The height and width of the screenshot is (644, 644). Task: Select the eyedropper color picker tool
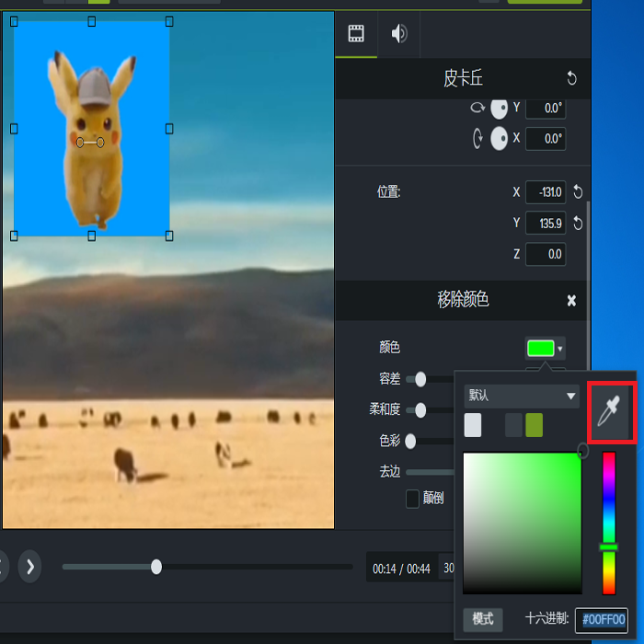click(610, 412)
